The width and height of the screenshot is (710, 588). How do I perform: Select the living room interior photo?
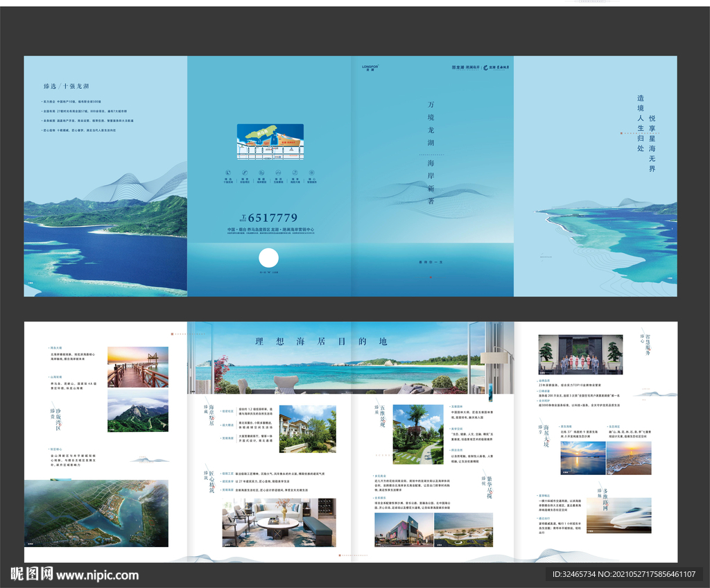pos(279,522)
